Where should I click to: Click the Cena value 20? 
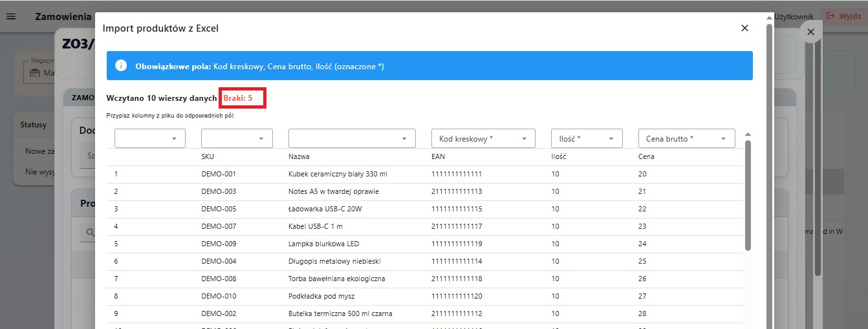point(642,174)
